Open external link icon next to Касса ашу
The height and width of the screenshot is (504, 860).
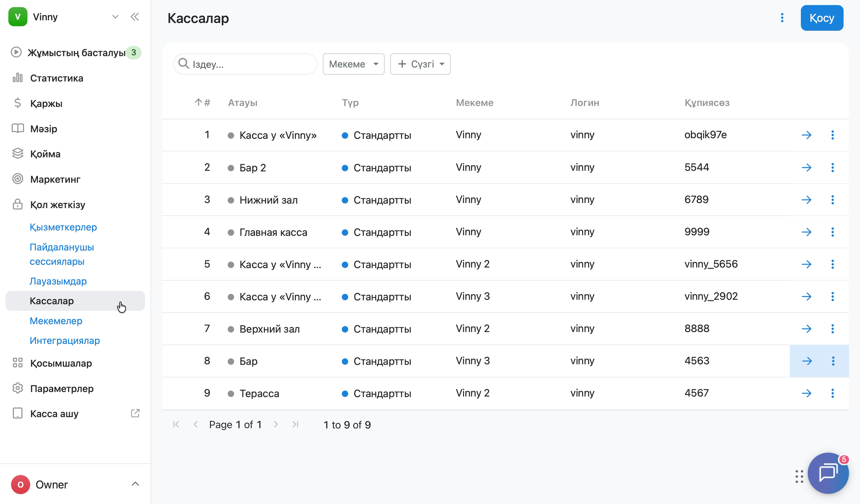135,413
